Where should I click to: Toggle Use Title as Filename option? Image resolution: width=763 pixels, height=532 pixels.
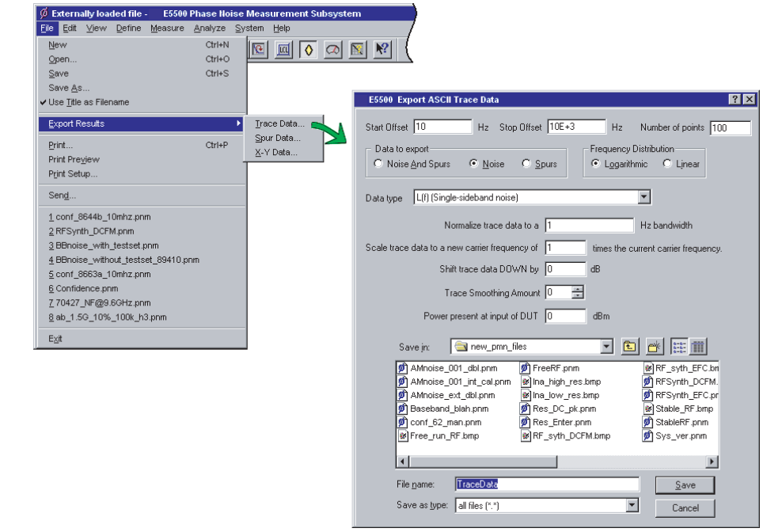coord(89,102)
